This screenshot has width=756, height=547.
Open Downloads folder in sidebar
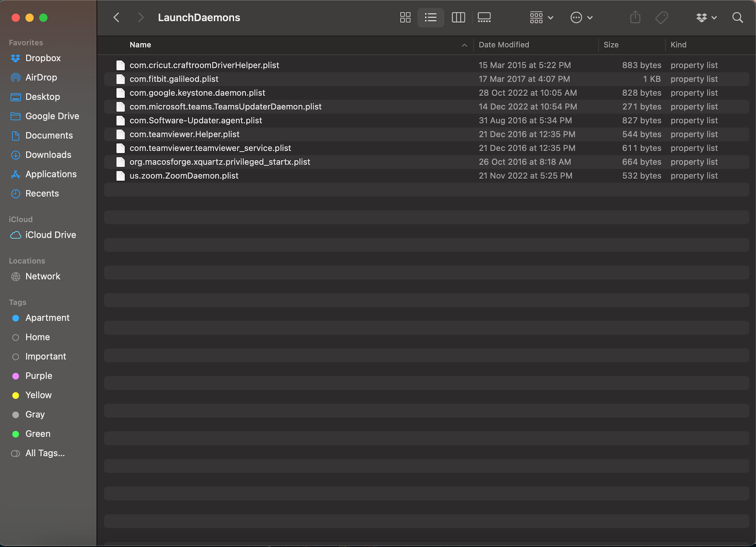point(48,155)
